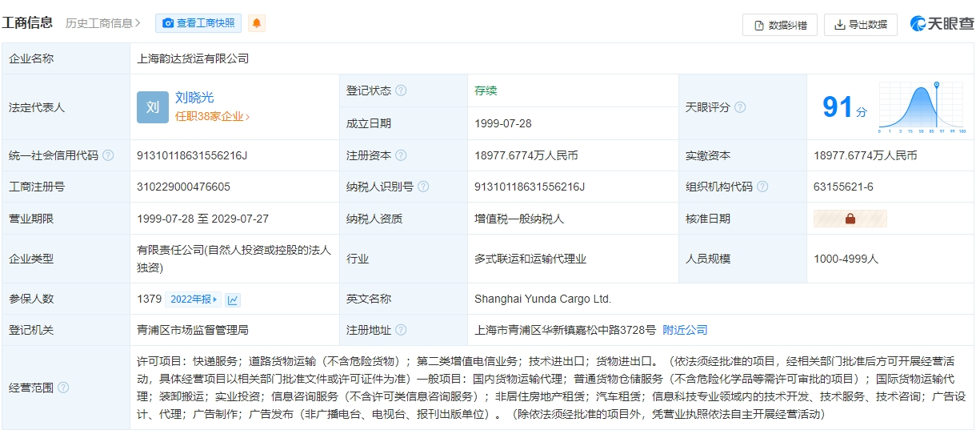Click the 参保人数 label cell

66,299
